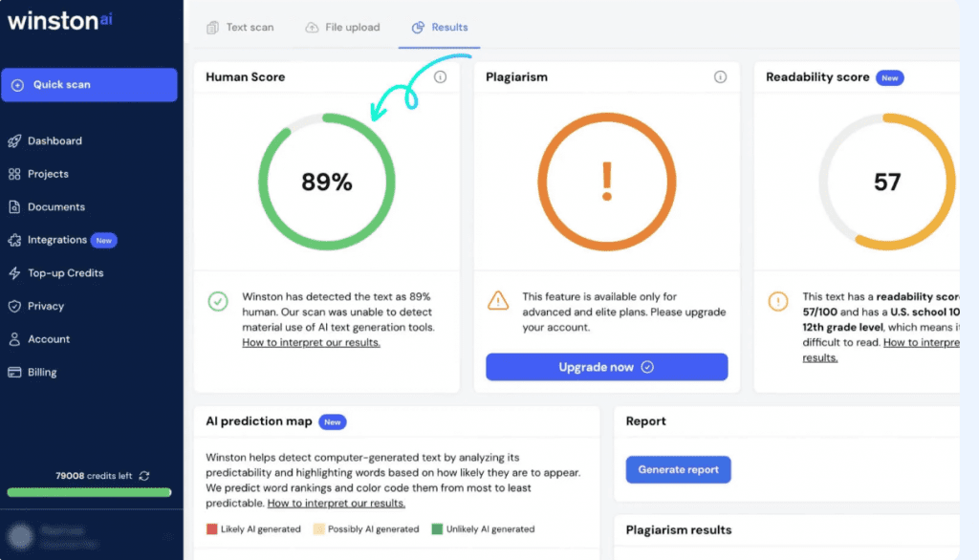Open the Account menu item

(x=49, y=339)
